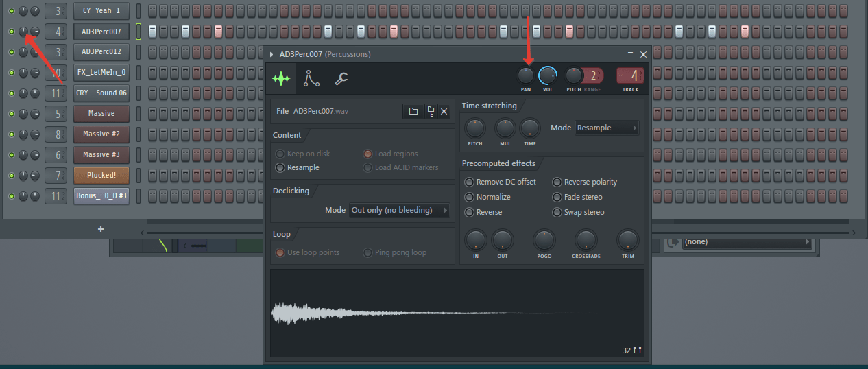Enable the Normalize option
Viewport: 868px width, 369px height.
click(470, 197)
